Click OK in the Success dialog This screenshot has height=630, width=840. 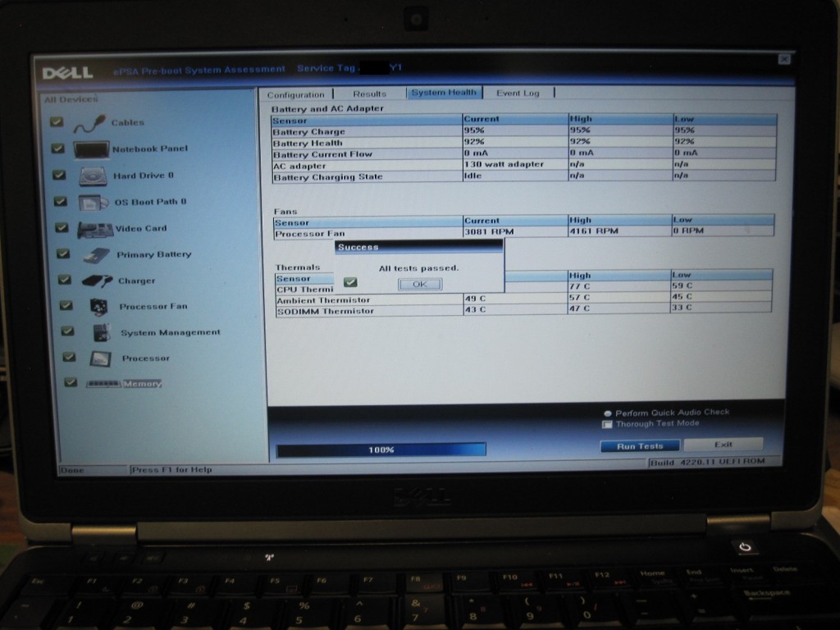420,285
